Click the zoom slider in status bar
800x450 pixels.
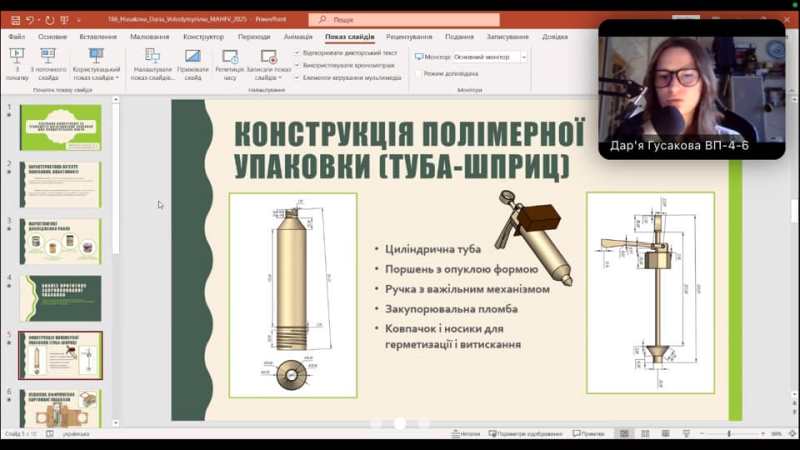click(728, 434)
